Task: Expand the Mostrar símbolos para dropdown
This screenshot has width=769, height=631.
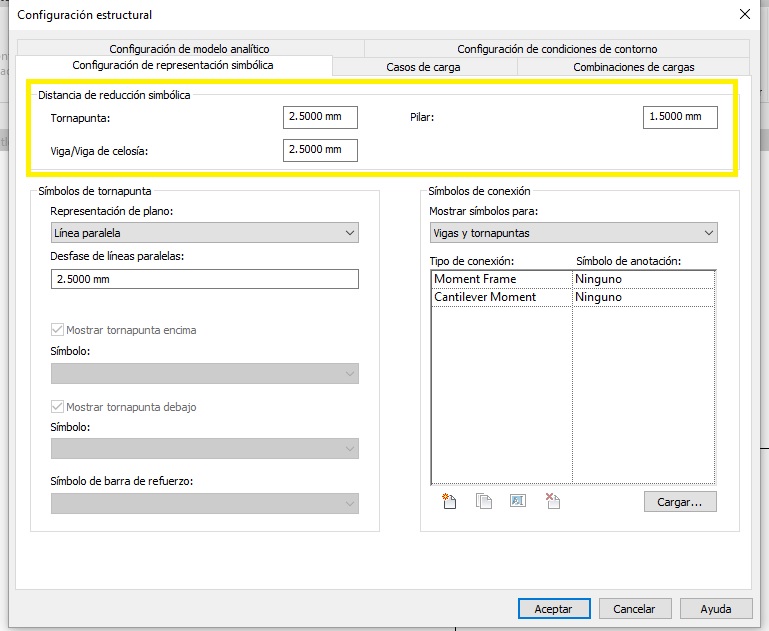Action: (x=572, y=233)
